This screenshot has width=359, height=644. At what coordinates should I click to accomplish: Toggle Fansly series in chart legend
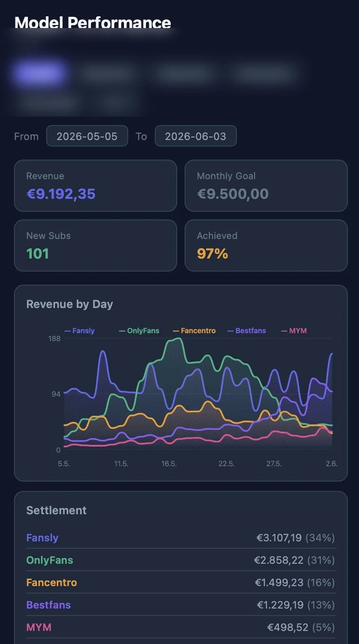point(79,331)
